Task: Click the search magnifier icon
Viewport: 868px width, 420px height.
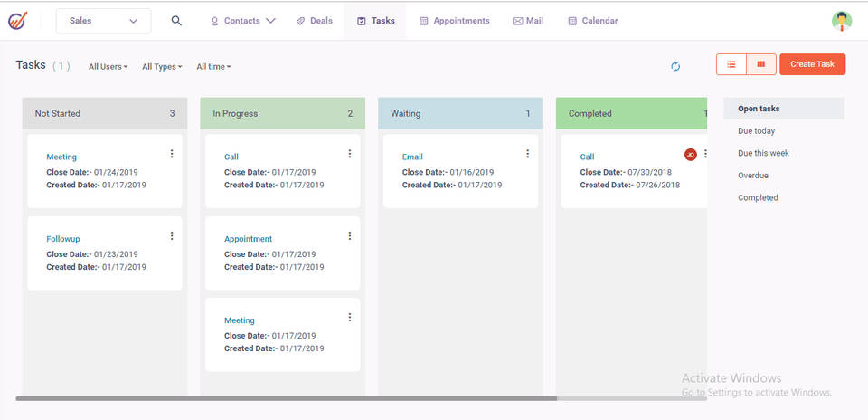Action: pyautogui.click(x=176, y=21)
